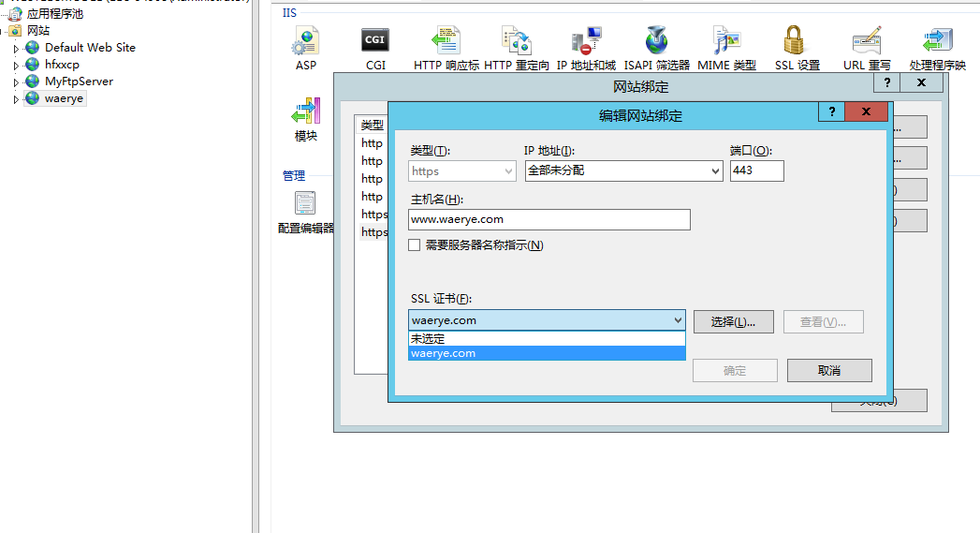This screenshot has width=980, height=533.
Task: Close the Site Bindings (网站绑定) window
Action: coord(921,82)
